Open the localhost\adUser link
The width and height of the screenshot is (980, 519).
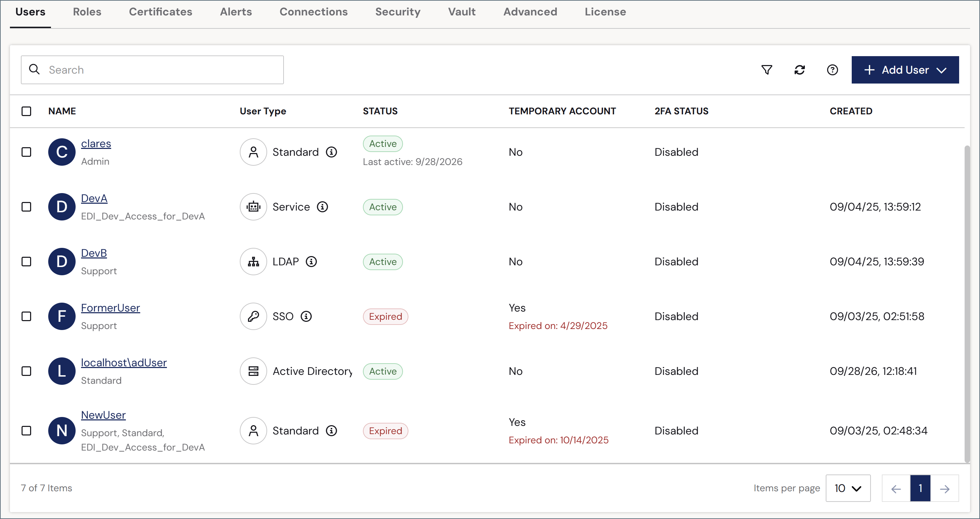pos(123,363)
